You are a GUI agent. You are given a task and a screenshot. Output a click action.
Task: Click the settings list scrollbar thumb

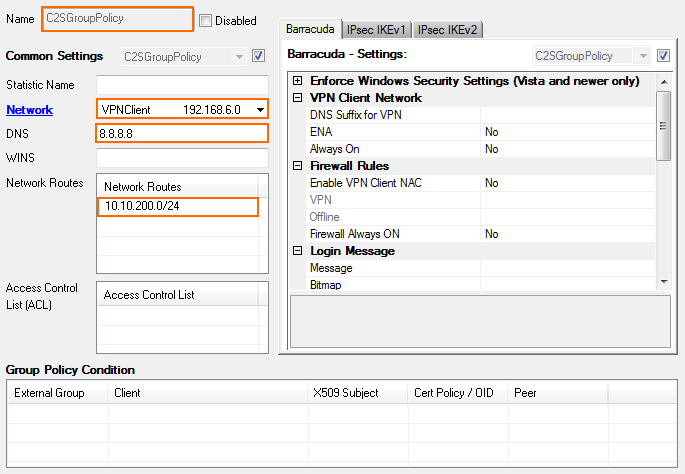pos(664,126)
